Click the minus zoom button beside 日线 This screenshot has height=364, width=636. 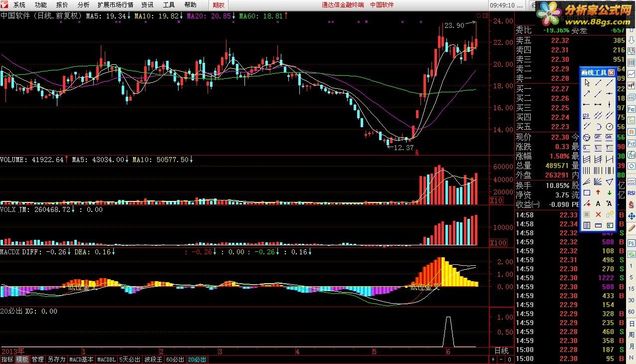point(501,360)
